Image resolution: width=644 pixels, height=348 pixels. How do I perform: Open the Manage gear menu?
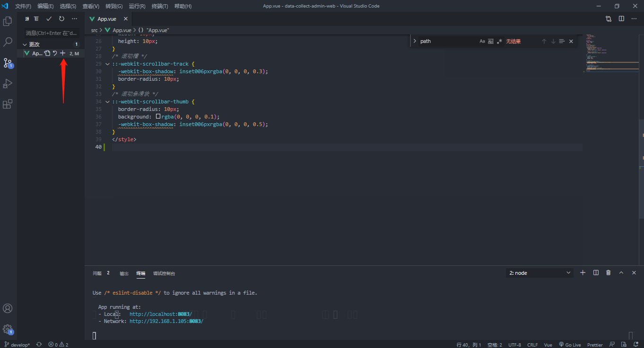click(8, 329)
